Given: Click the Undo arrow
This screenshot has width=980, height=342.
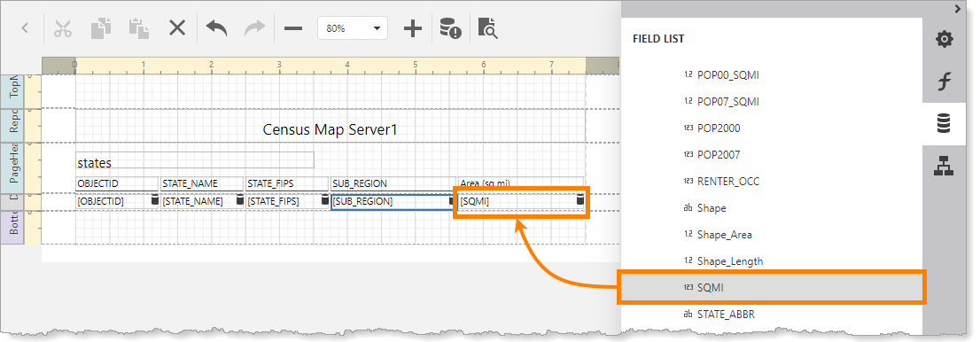Looking at the screenshot, I should (x=216, y=28).
